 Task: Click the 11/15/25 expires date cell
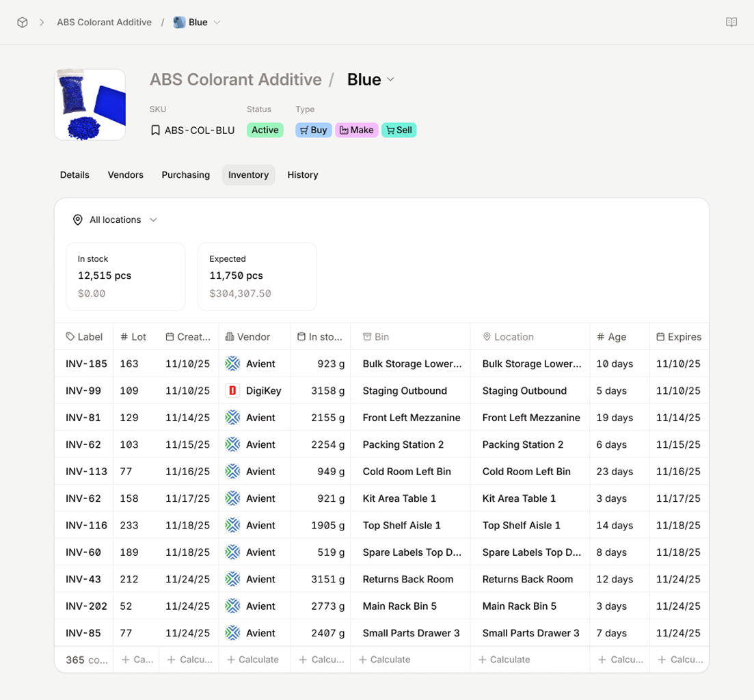pos(678,445)
